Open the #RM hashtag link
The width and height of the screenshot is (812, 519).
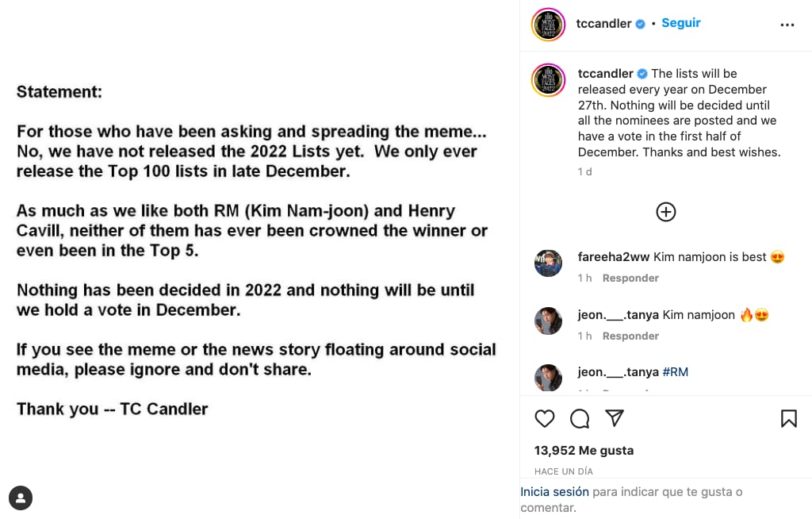click(x=676, y=372)
